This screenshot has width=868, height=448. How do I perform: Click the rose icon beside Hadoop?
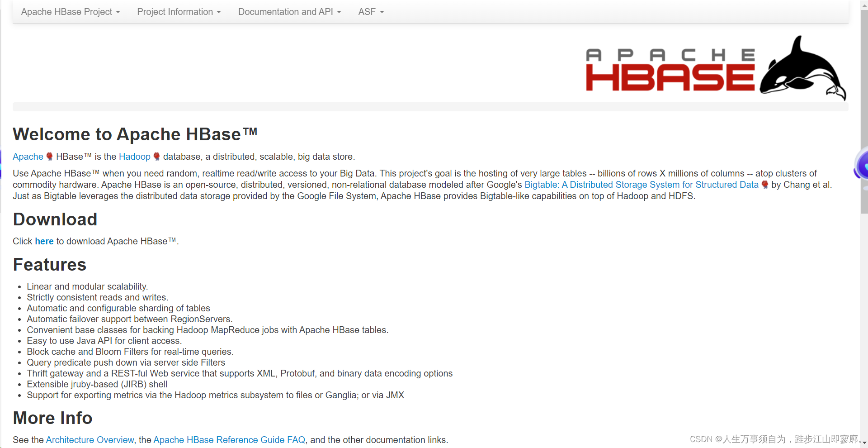[x=156, y=157]
